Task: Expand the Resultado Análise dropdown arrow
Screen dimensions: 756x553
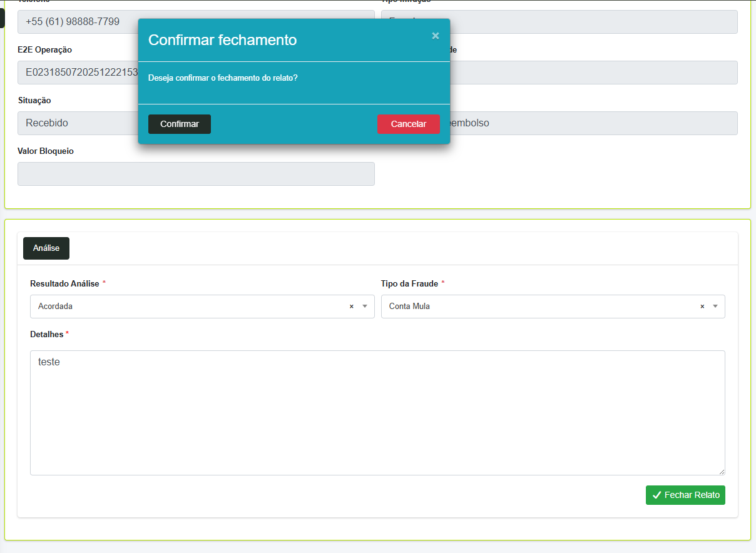Action: coord(365,307)
